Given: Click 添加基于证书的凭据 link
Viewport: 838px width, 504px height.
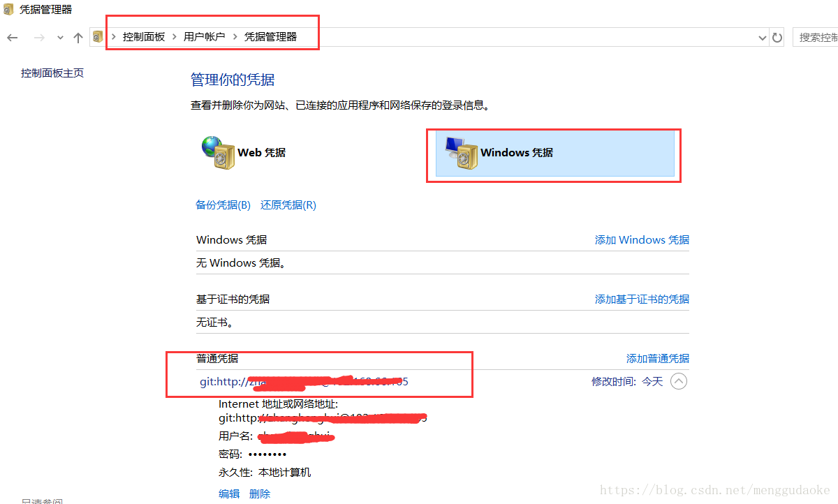Looking at the screenshot, I should [642, 299].
